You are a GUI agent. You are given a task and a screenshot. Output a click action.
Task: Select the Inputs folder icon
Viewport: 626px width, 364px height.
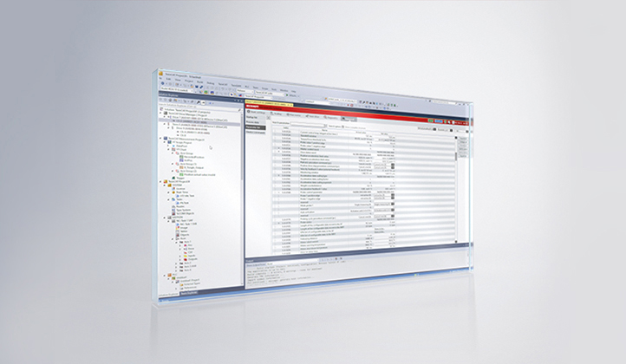[186, 256]
